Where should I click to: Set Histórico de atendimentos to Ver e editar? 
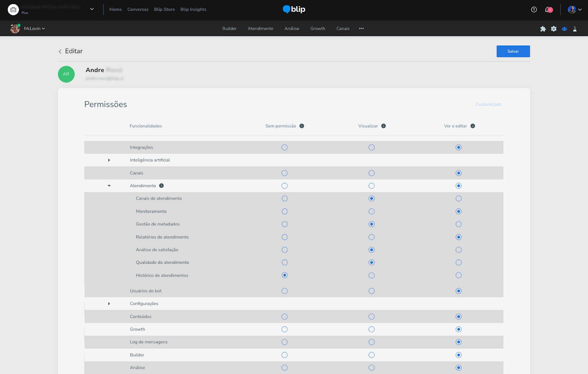click(x=458, y=275)
